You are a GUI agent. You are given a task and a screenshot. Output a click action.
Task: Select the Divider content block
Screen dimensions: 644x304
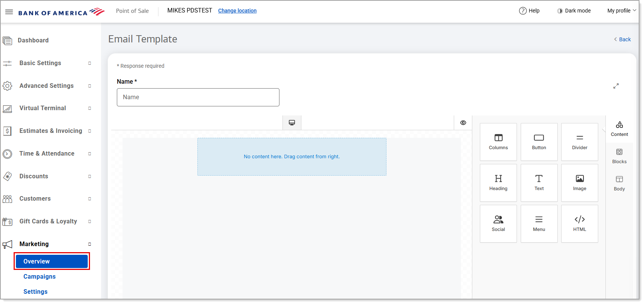point(580,142)
